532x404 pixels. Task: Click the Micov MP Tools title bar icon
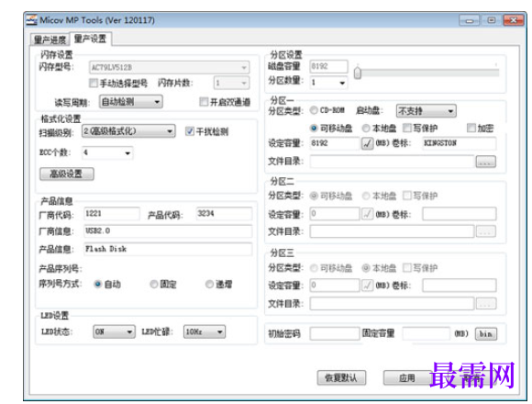point(31,20)
